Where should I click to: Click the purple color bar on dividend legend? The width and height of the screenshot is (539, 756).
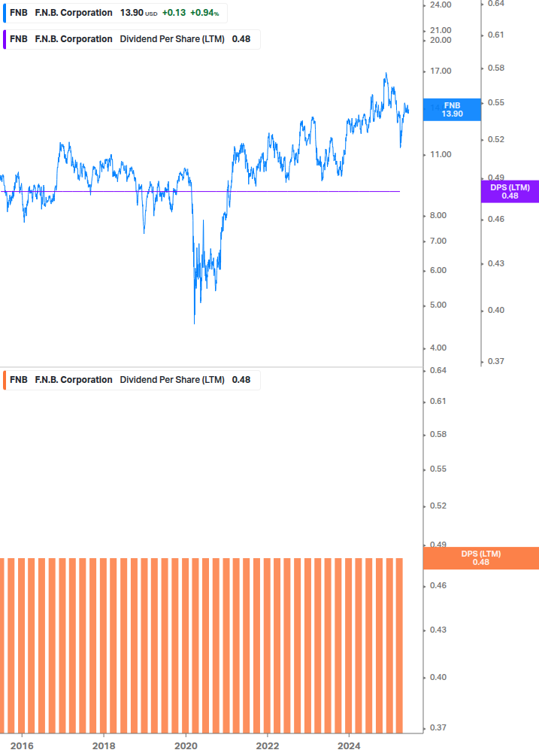pyautogui.click(x=5, y=40)
